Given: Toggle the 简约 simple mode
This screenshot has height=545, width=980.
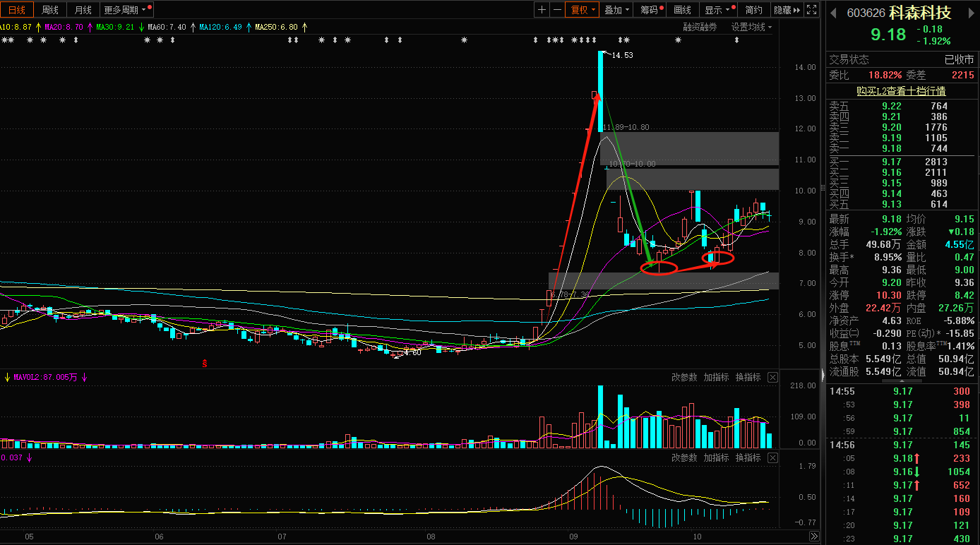Looking at the screenshot, I should [x=753, y=10].
